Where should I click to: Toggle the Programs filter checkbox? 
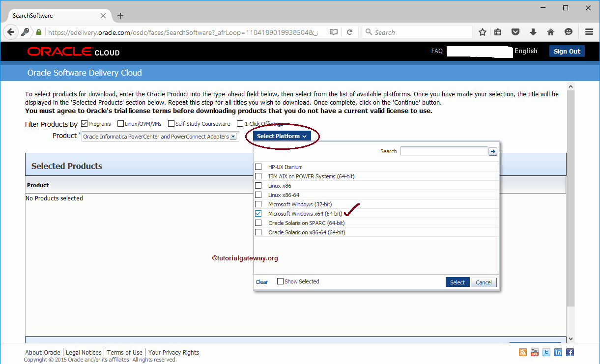pyautogui.click(x=84, y=124)
